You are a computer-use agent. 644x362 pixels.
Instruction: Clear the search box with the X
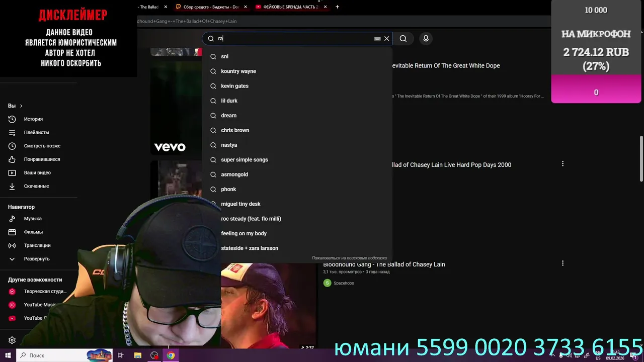(386, 39)
